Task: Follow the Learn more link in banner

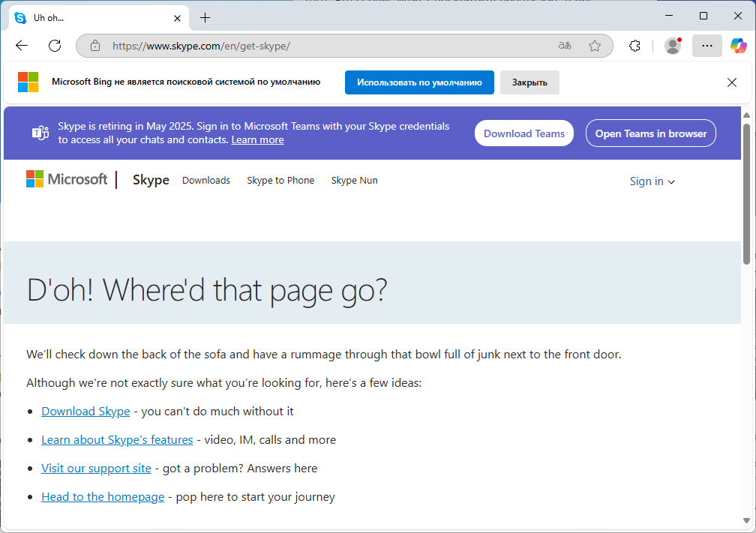Action: (257, 139)
